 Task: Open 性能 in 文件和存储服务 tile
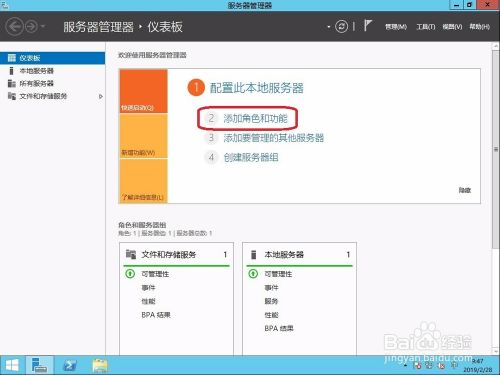tap(148, 301)
